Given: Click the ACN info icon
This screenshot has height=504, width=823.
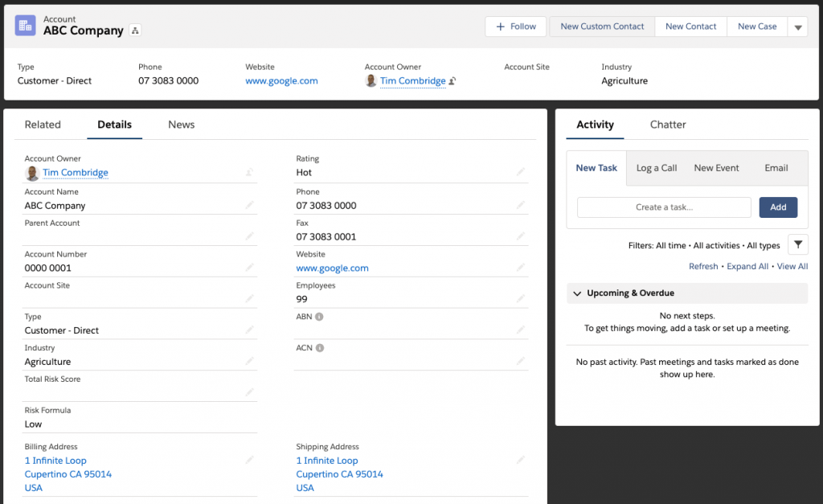Looking at the screenshot, I should (x=318, y=347).
